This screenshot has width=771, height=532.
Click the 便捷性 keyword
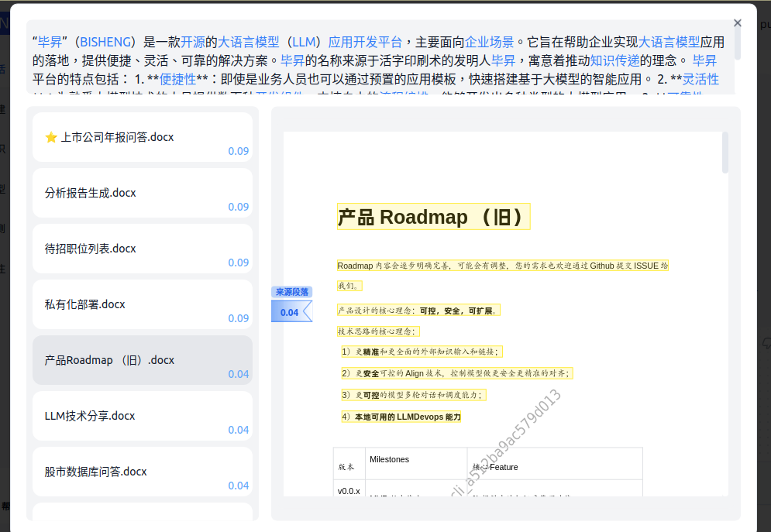coord(177,80)
